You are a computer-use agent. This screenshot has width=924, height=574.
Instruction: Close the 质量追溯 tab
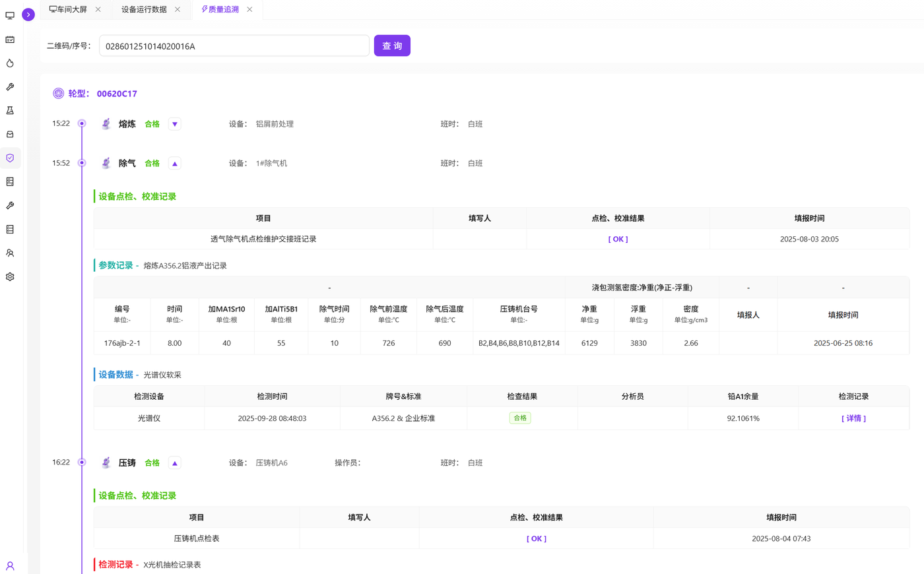(x=249, y=9)
